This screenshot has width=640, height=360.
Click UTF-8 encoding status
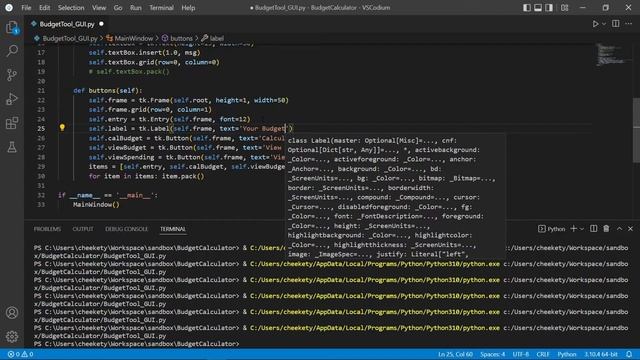[x=521, y=354]
